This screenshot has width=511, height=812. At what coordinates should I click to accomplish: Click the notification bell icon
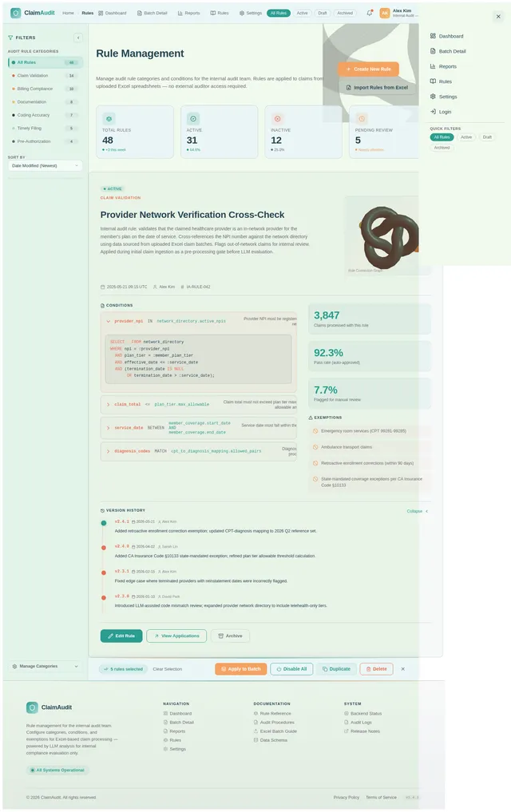pyautogui.click(x=369, y=13)
